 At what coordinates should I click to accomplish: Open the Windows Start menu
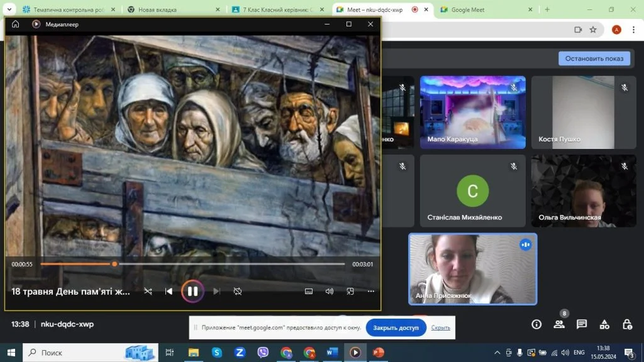coord(11,353)
